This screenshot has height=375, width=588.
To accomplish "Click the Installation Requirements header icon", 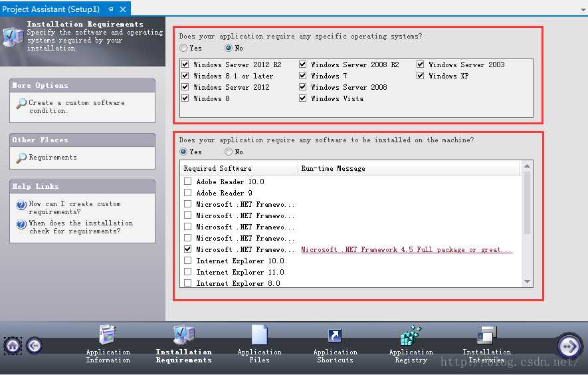I will (13, 37).
